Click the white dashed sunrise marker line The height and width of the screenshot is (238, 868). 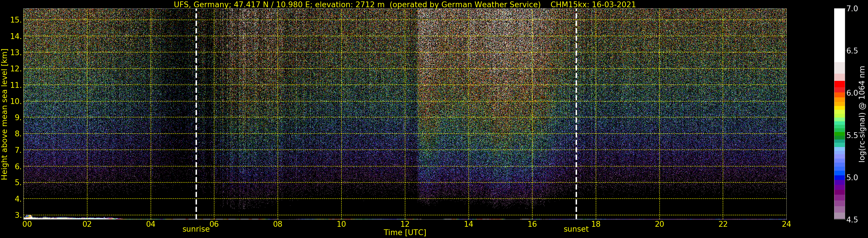pyautogui.click(x=196, y=114)
